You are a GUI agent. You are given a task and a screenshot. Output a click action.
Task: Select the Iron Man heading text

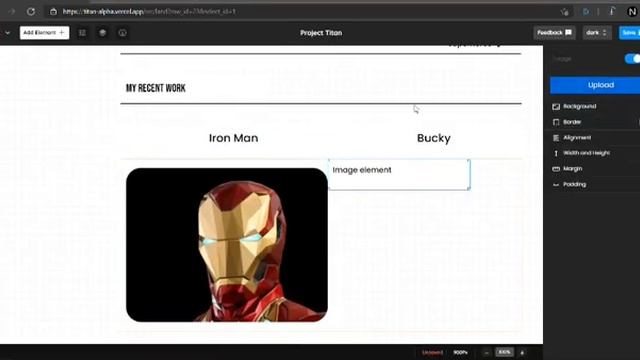(233, 138)
